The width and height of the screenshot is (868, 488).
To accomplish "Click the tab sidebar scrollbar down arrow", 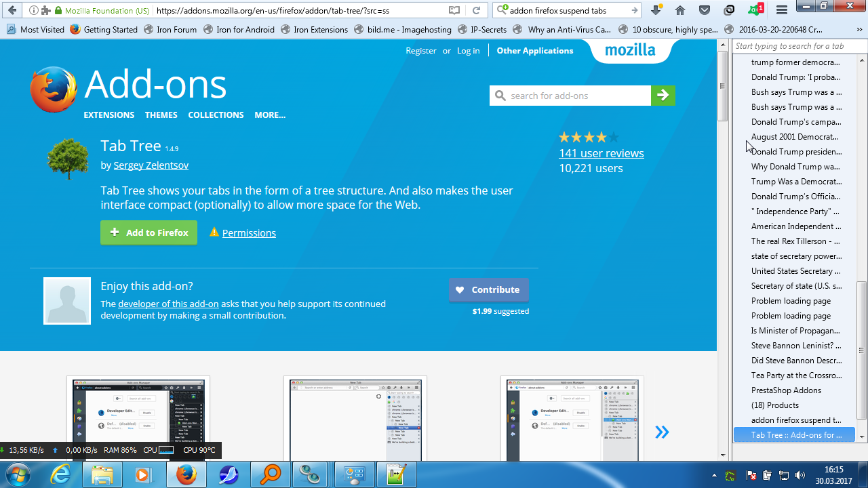I will click(x=862, y=437).
